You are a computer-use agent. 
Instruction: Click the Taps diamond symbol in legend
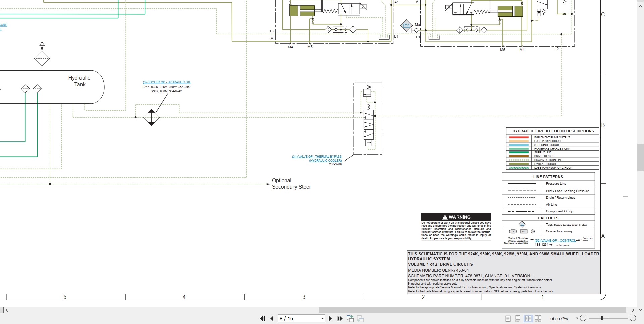tap(522, 224)
